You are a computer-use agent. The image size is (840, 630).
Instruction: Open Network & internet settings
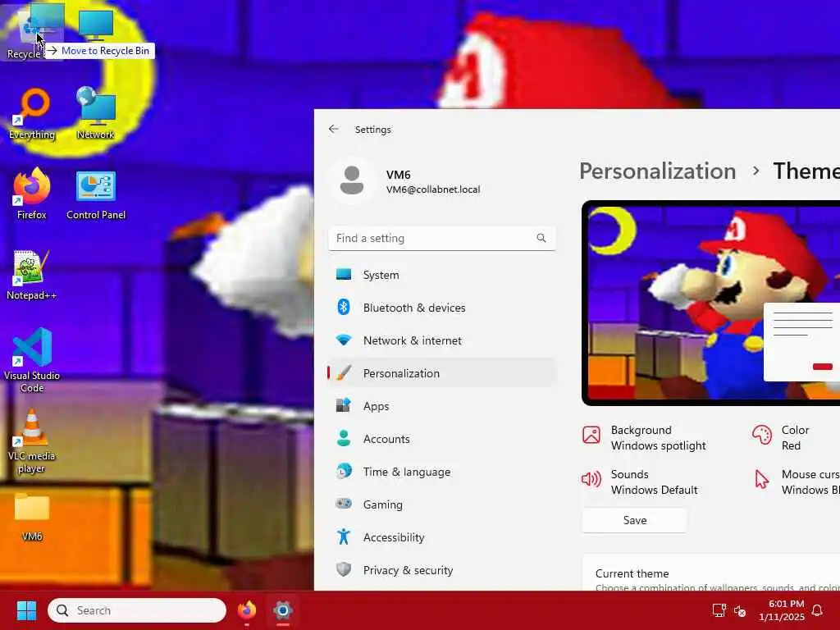442,340
